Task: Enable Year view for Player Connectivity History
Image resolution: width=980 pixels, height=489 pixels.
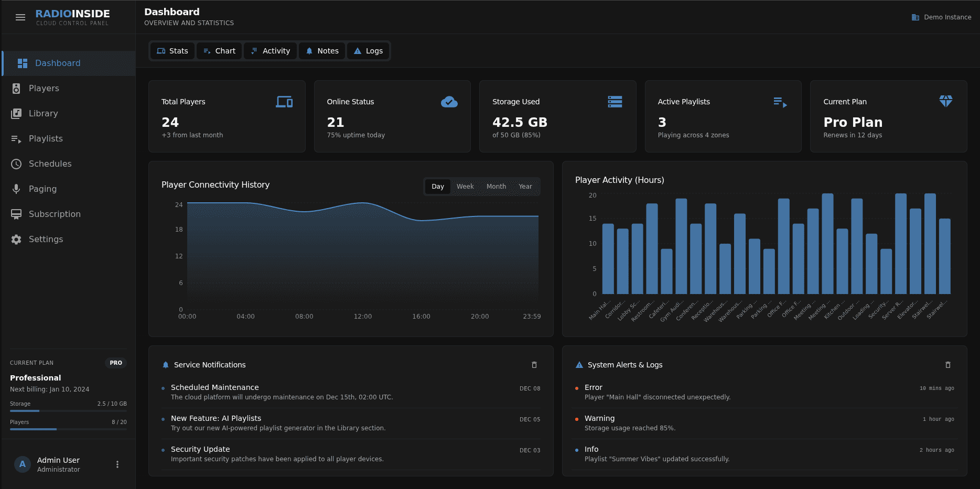Action: point(525,186)
